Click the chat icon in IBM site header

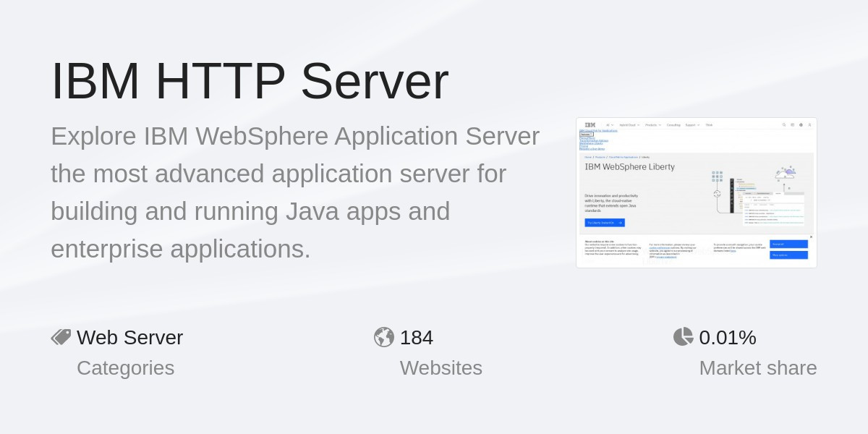click(792, 125)
